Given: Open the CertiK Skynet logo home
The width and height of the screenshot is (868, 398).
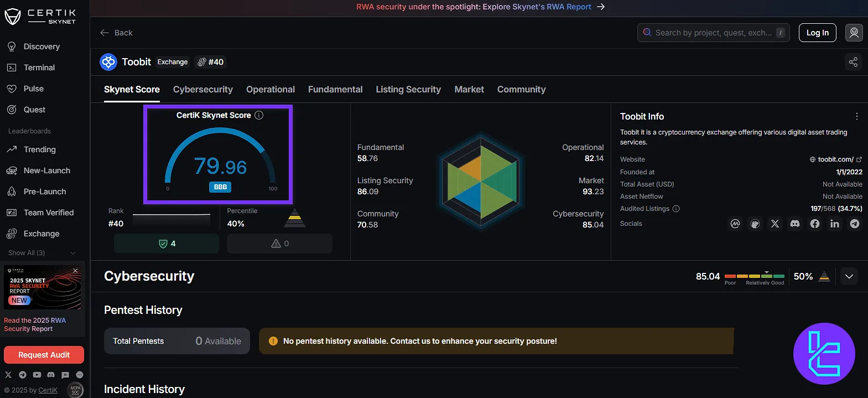Looking at the screenshot, I should (40, 17).
